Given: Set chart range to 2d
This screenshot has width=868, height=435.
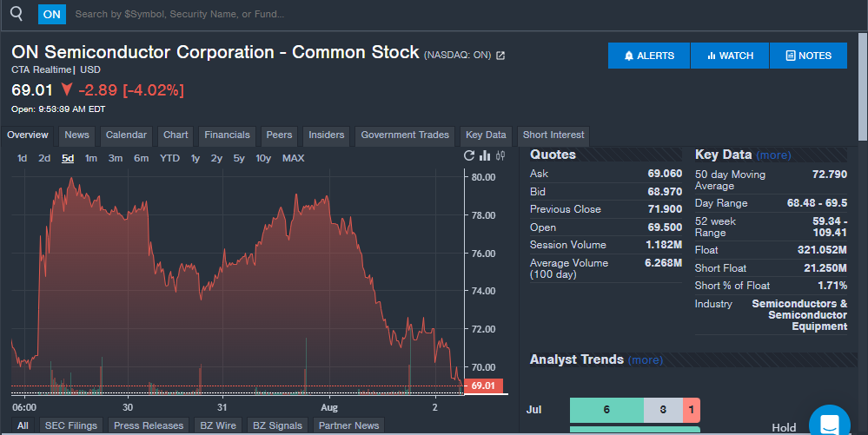Looking at the screenshot, I should tap(44, 158).
